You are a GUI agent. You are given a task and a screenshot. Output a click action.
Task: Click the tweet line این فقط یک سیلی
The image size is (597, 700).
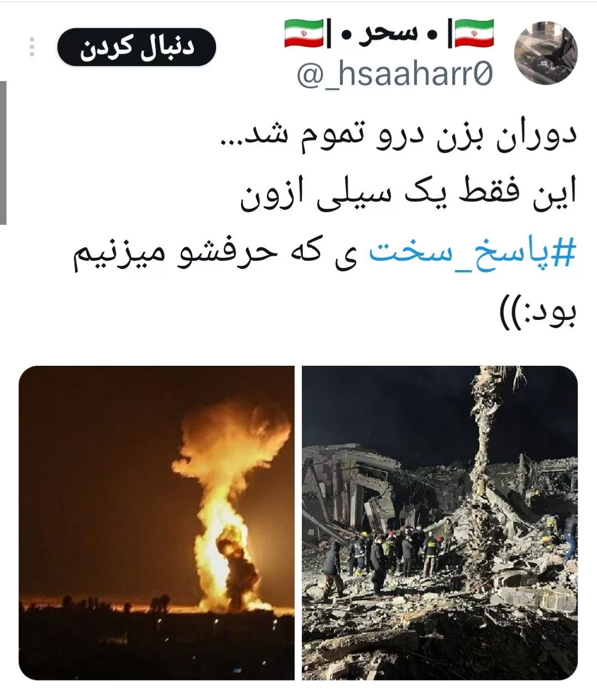click(x=409, y=194)
